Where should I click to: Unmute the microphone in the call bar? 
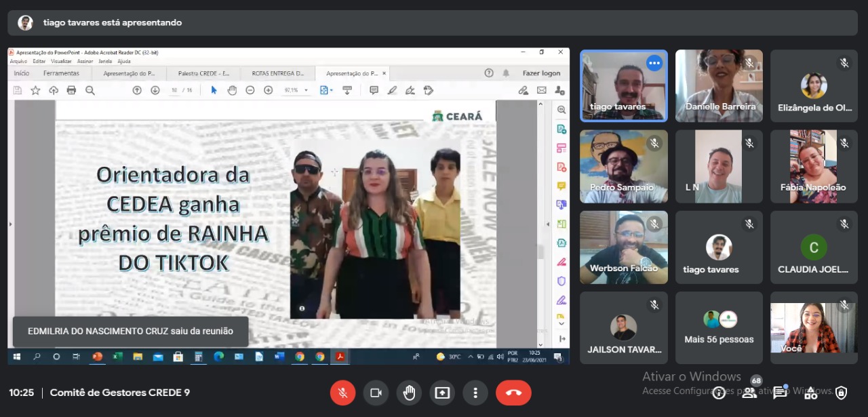click(x=343, y=393)
